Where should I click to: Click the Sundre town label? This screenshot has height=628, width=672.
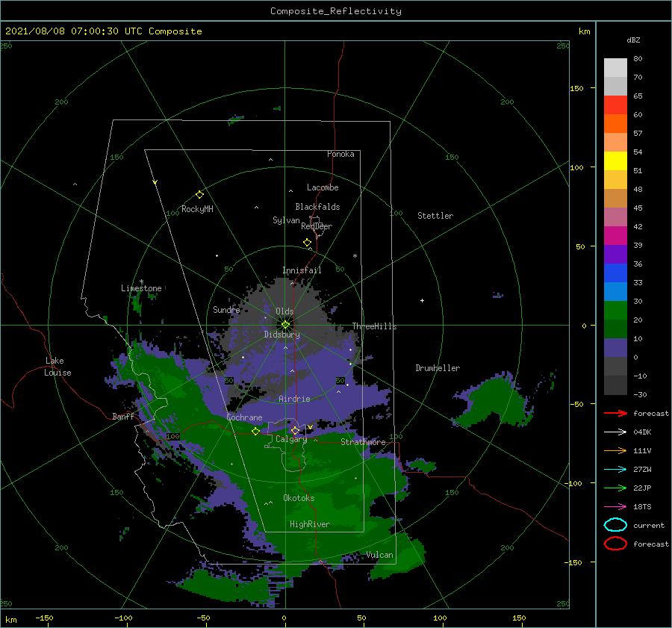click(x=226, y=309)
